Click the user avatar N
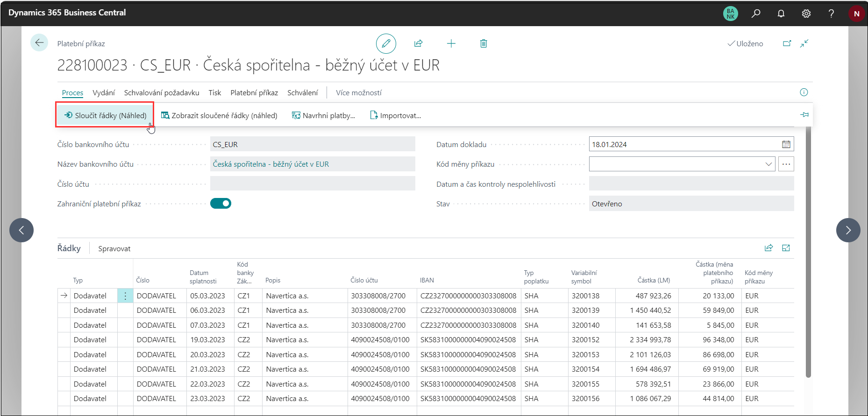This screenshot has width=868, height=416. pyautogui.click(x=856, y=14)
